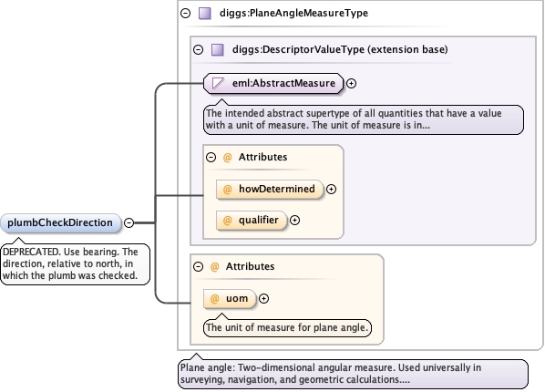
Task: Select the eml:AbstractMeasure element label
Action: (x=283, y=83)
